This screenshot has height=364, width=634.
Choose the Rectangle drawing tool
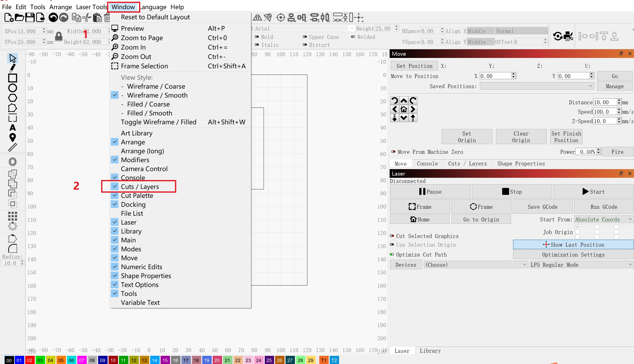tap(12, 78)
